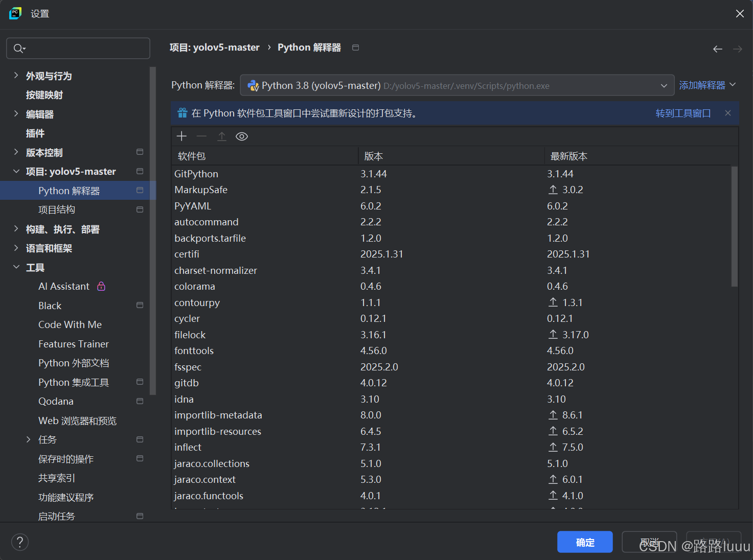
Task: Open the Python interpreter dropdown
Action: [x=457, y=86]
